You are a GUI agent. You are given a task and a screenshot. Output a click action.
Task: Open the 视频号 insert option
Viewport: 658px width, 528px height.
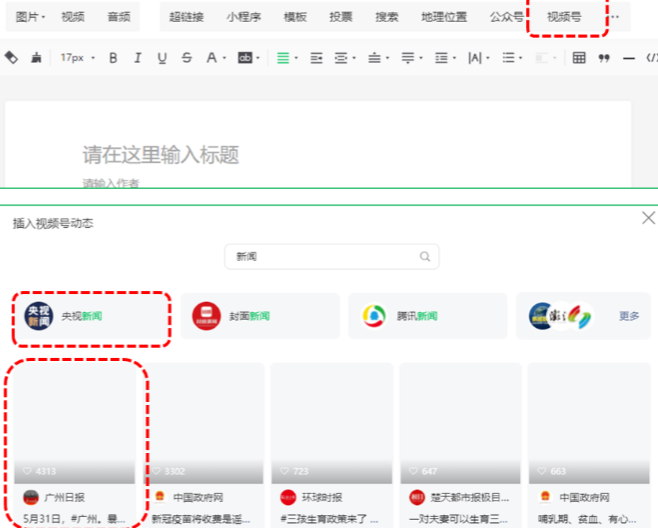coord(564,17)
